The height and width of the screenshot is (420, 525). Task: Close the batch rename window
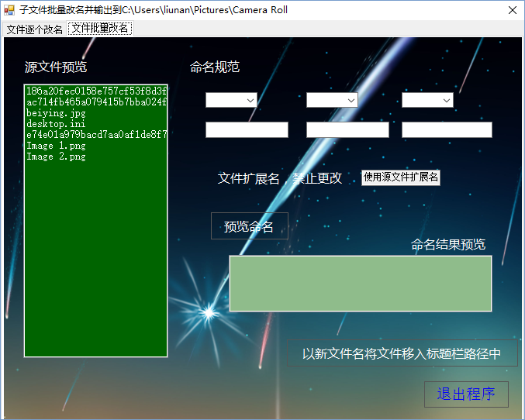512,10
